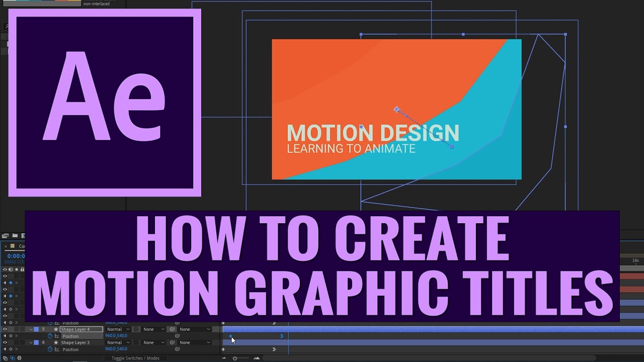Click the timeline zoom out small mountain icon

pos(224,358)
